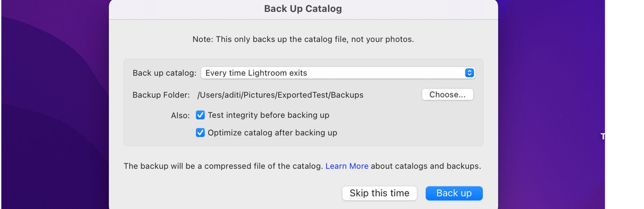The width and height of the screenshot is (644, 209).
Task: Click the note about catalog-only backup
Action: click(x=303, y=39)
